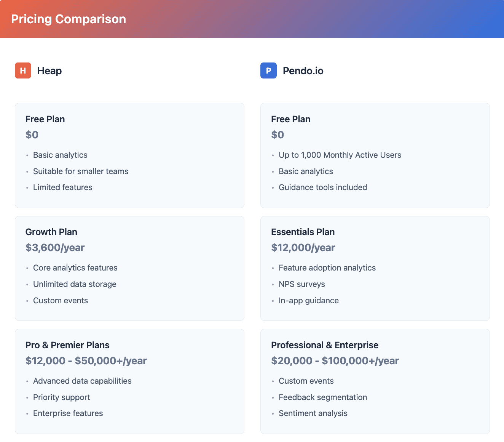Click 'Up to 1,000 Monthly Active Users'
This screenshot has width=504, height=442.
tap(340, 155)
